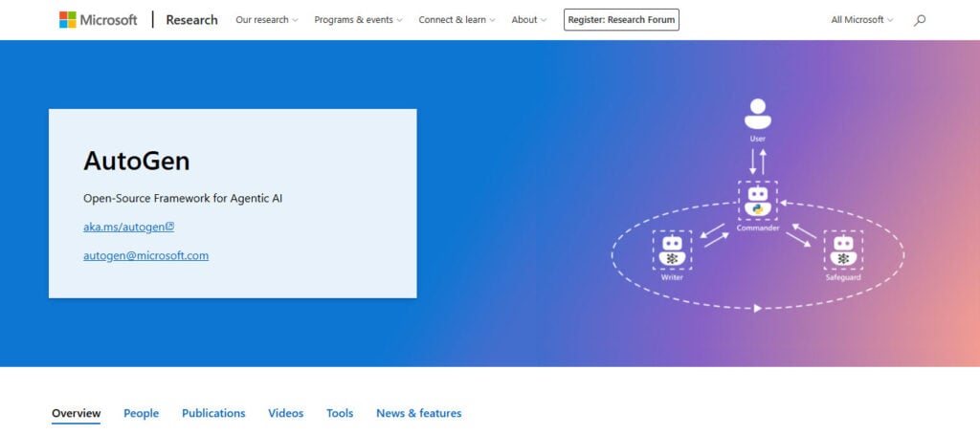Click the Commander label in diagram
This screenshot has height=435, width=980.
coord(758,228)
